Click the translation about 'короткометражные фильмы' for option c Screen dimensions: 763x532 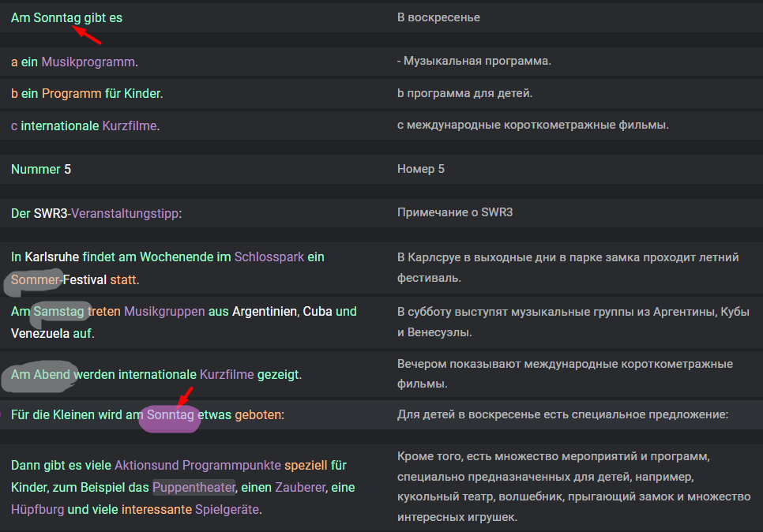click(x=533, y=125)
